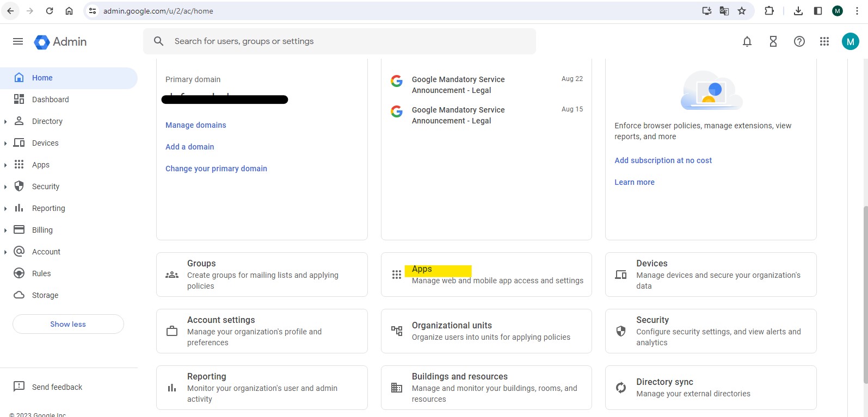Open the browser extensions puzzle icon
This screenshot has width=868, height=417.
tap(769, 11)
